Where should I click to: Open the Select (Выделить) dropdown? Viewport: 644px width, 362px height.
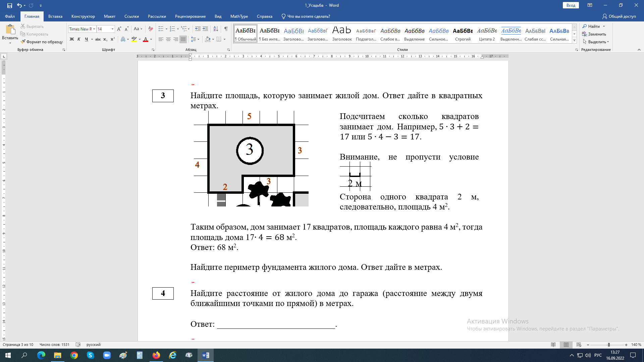(x=596, y=42)
